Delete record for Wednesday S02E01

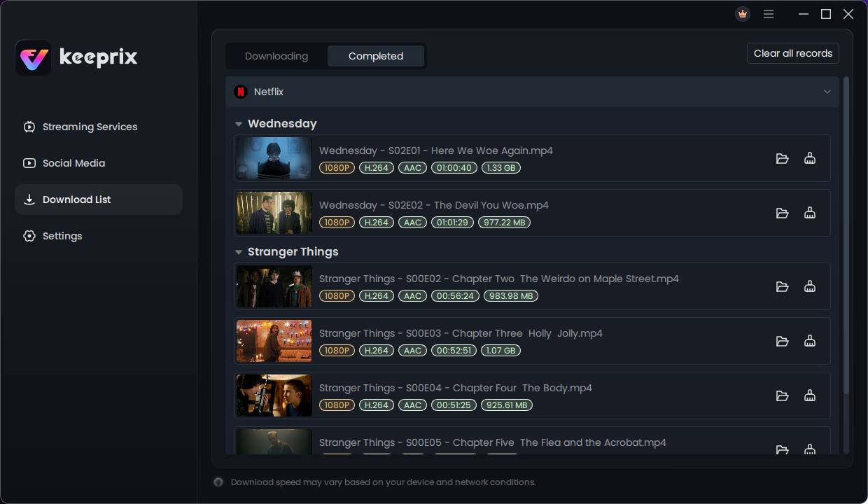pyautogui.click(x=810, y=158)
